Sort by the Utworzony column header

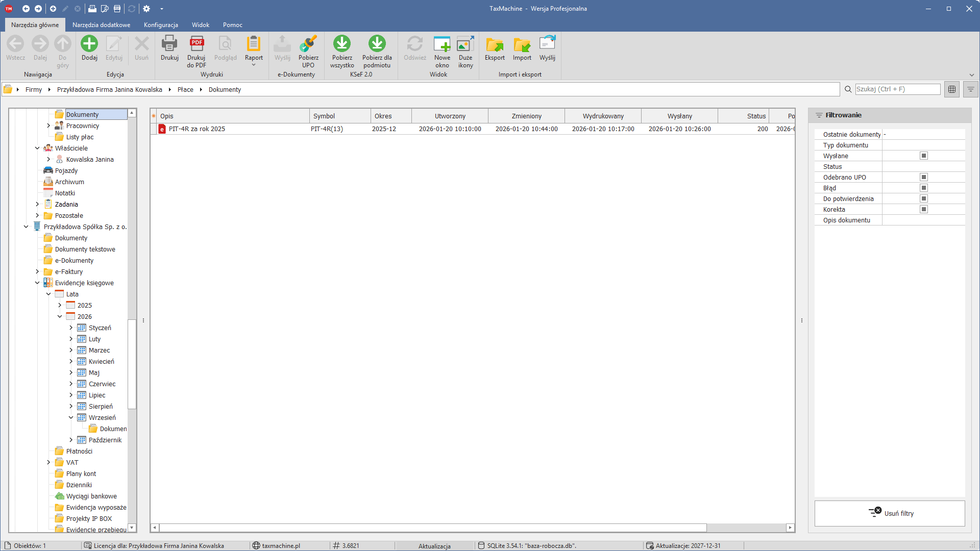pyautogui.click(x=450, y=116)
